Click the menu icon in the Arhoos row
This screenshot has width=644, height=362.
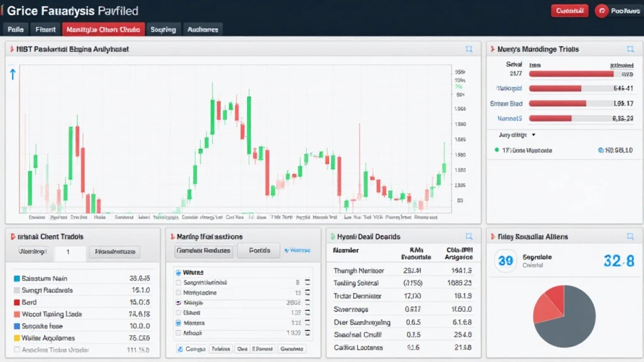pyautogui.click(x=307, y=333)
